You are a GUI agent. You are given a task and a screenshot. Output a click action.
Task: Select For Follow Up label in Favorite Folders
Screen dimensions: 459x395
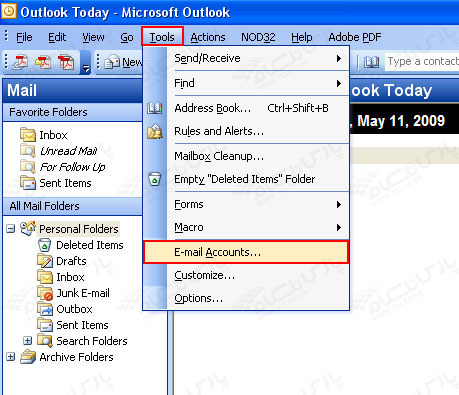coord(72,167)
